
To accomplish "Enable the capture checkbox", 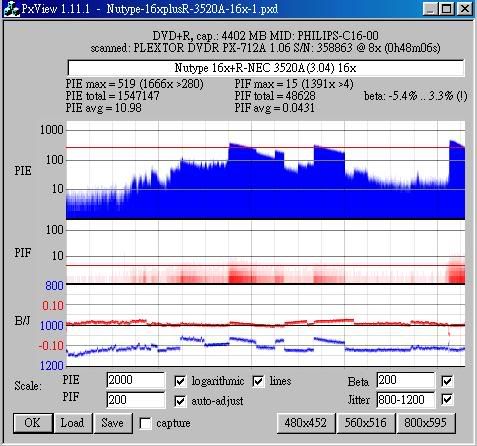I will point(145,424).
